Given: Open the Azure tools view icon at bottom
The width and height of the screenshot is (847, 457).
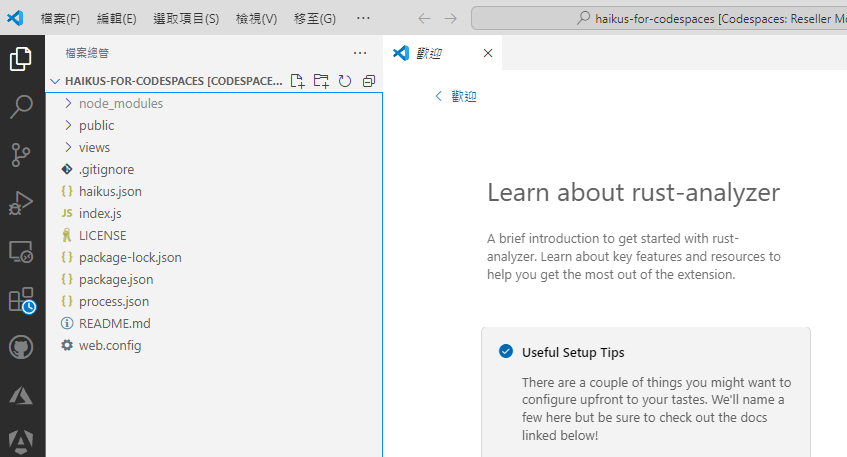Looking at the screenshot, I should click(21, 442).
